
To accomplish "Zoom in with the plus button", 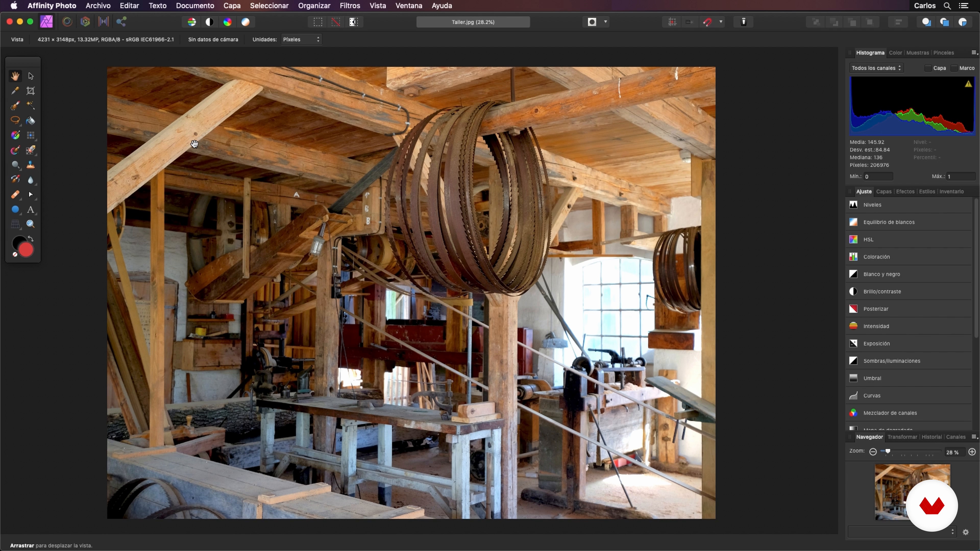I will click(972, 452).
